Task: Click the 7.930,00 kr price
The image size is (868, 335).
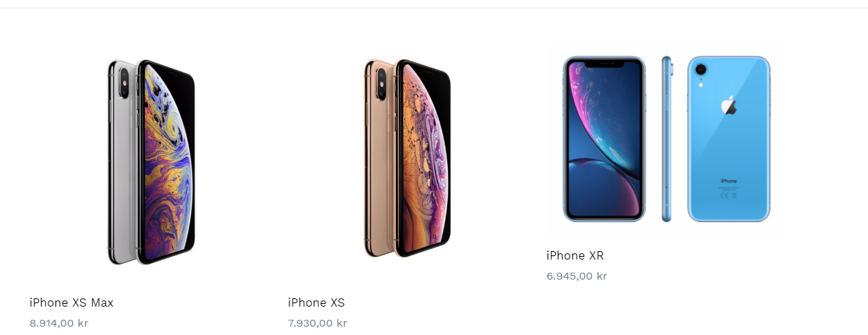Action: (317, 323)
